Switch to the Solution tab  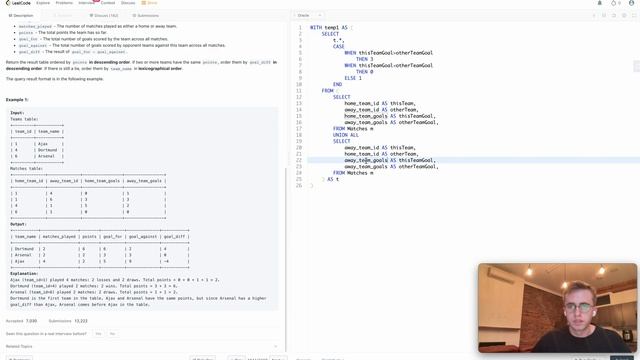(62, 16)
